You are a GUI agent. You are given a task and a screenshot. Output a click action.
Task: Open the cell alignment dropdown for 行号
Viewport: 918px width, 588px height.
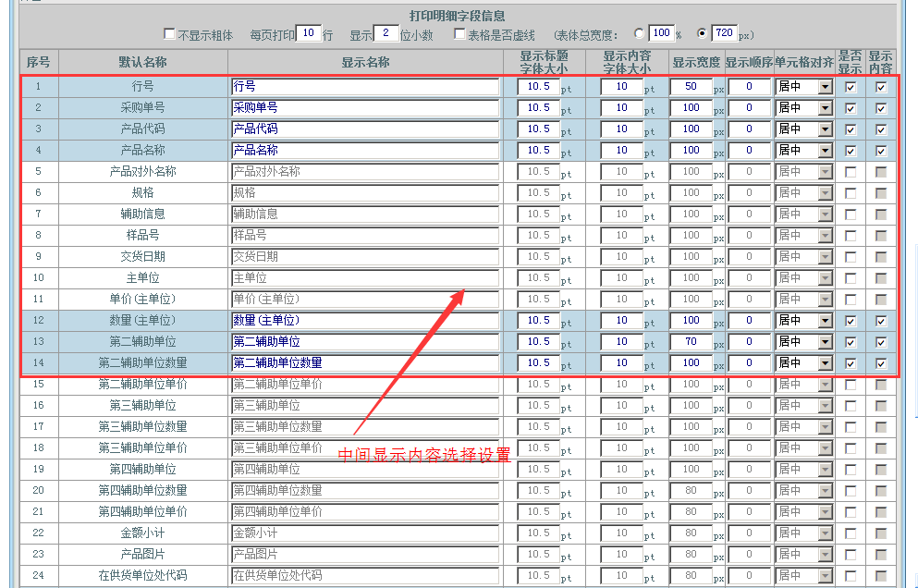(803, 87)
